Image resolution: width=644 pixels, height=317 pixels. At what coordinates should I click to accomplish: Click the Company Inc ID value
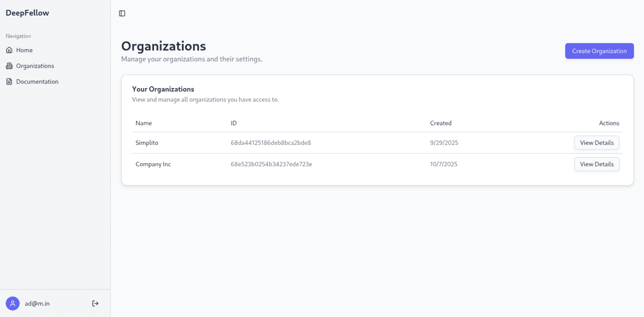pyautogui.click(x=271, y=164)
